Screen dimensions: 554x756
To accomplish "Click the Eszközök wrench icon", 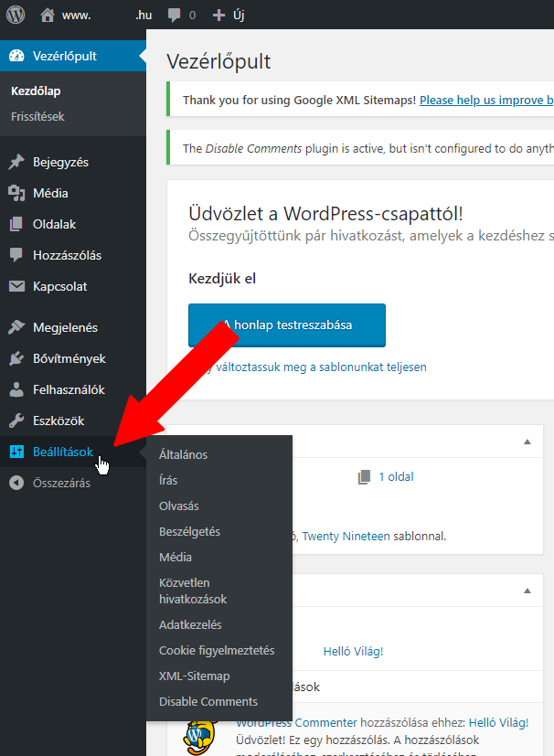I will click(16, 421).
